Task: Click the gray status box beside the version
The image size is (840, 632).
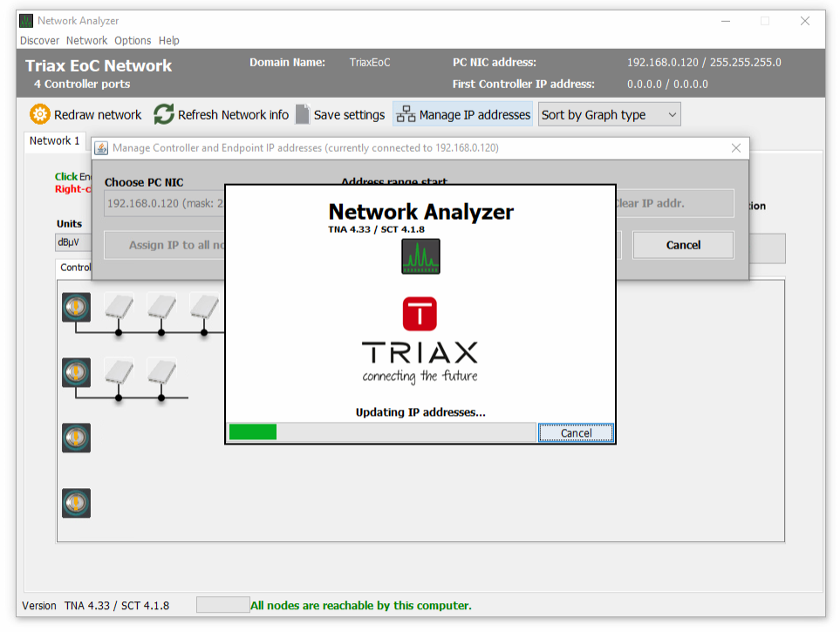Action: 222,605
